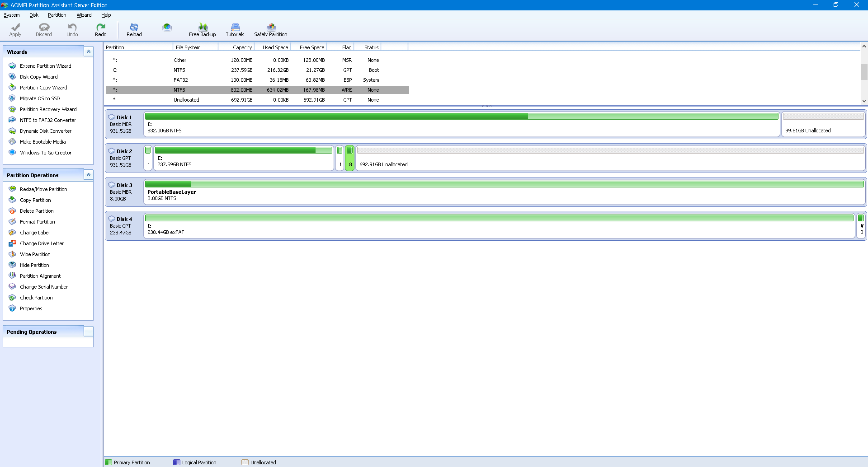Select Change Label operation
Image resolution: width=868 pixels, height=467 pixels.
coord(35,233)
